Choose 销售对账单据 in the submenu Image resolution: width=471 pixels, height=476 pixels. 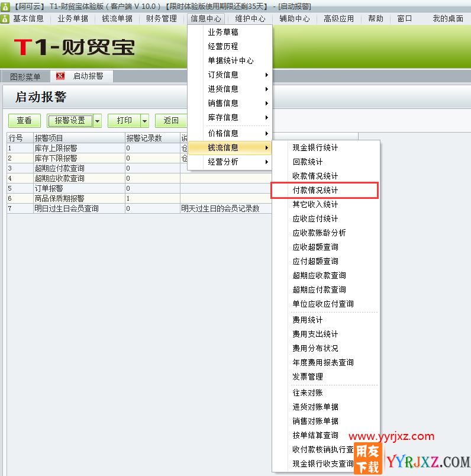(x=325, y=422)
